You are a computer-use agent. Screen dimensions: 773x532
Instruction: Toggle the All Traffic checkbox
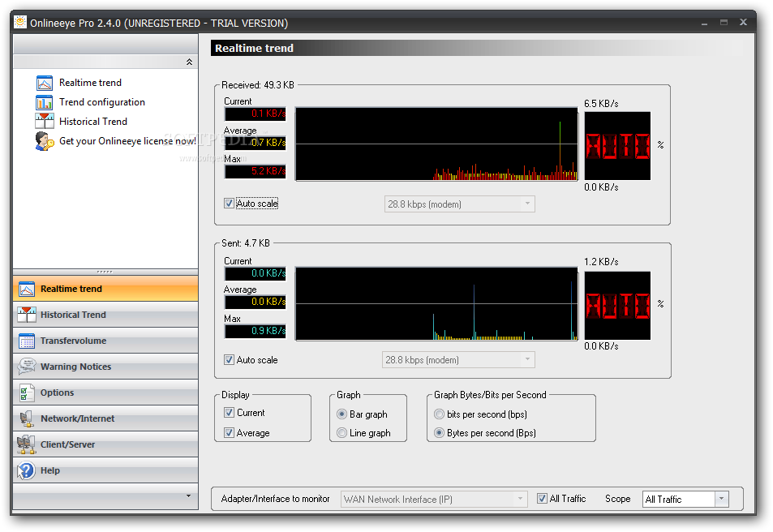[x=542, y=499]
